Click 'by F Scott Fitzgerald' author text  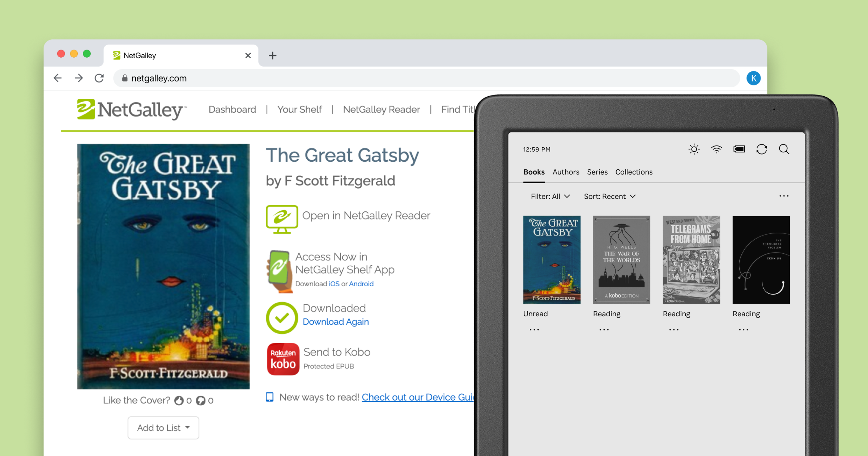[x=331, y=181]
